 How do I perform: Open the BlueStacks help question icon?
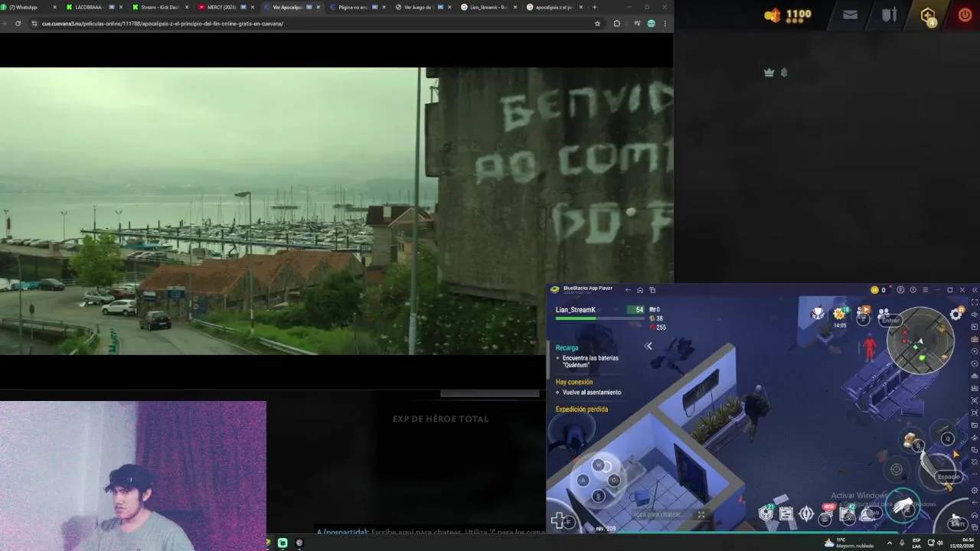pos(913,290)
